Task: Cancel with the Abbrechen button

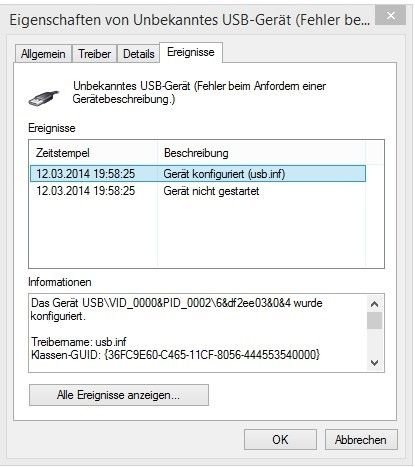Action: 361,440
